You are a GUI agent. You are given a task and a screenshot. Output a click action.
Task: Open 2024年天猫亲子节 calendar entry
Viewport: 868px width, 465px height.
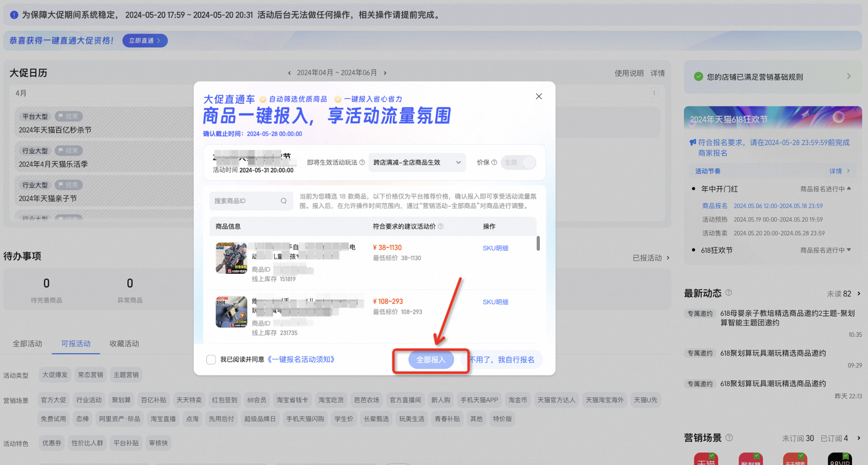point(48,198)
